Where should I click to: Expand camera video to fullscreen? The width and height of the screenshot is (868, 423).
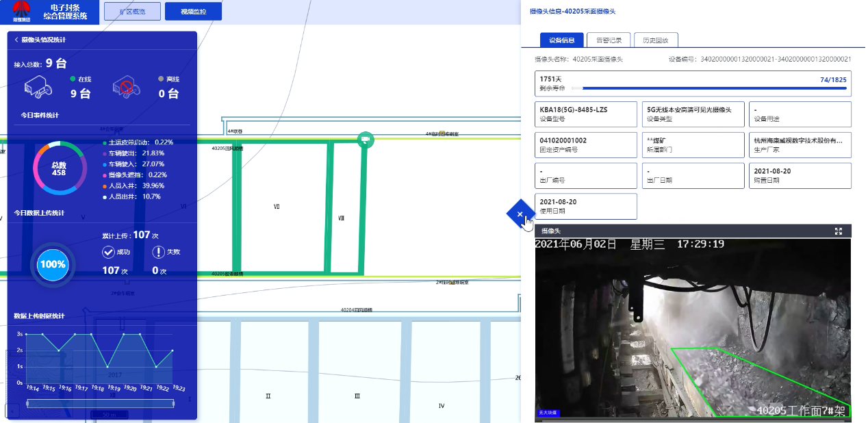click(x=838, y=231)
